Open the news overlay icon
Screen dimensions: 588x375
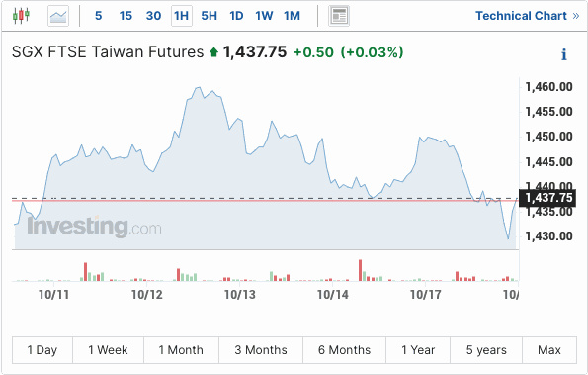click(x=339, y=16)
